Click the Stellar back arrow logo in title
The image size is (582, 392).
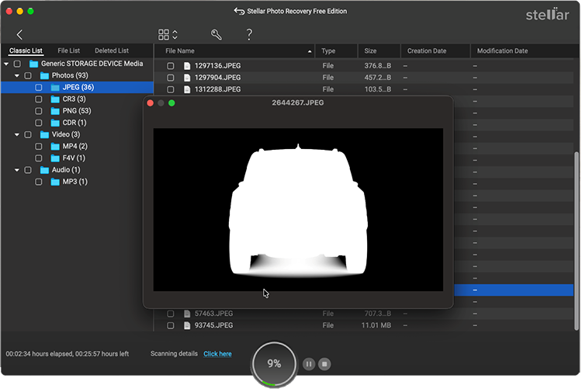coord(239,11)
